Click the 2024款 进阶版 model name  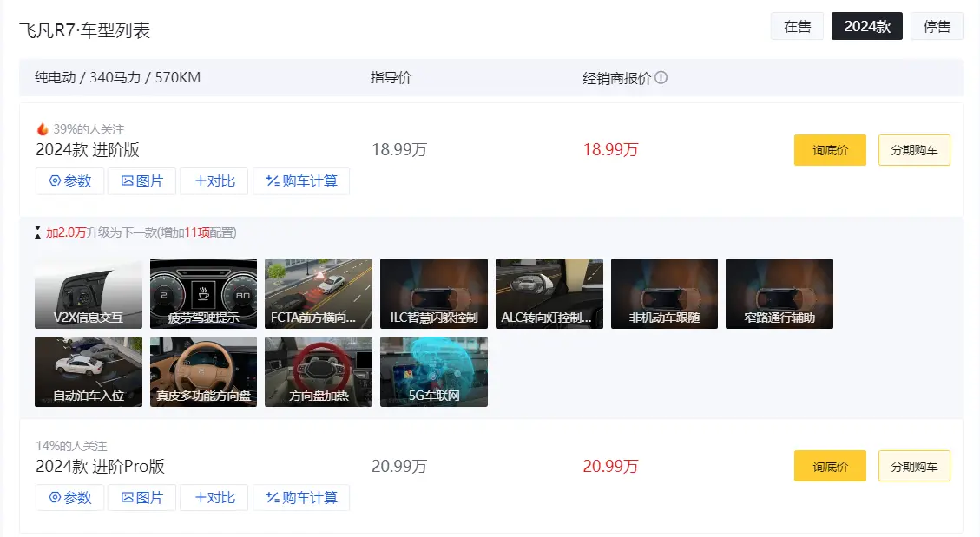click(x=88, y=150)
